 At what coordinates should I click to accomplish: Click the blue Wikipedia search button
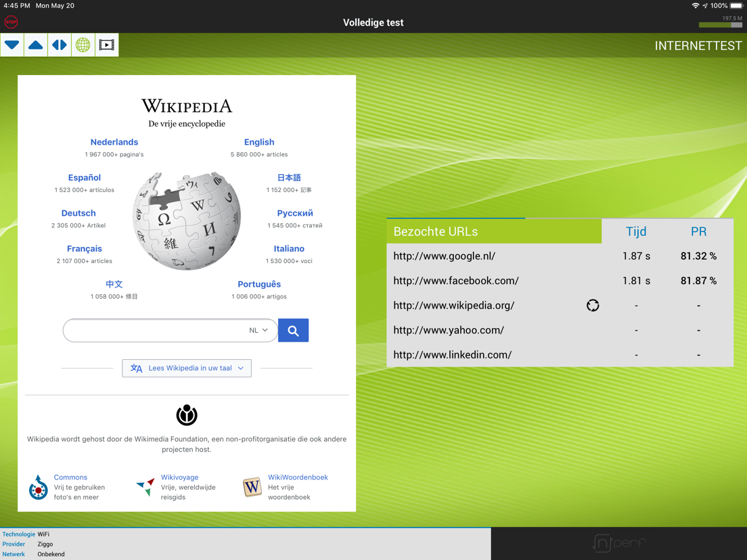pos(293,331)
